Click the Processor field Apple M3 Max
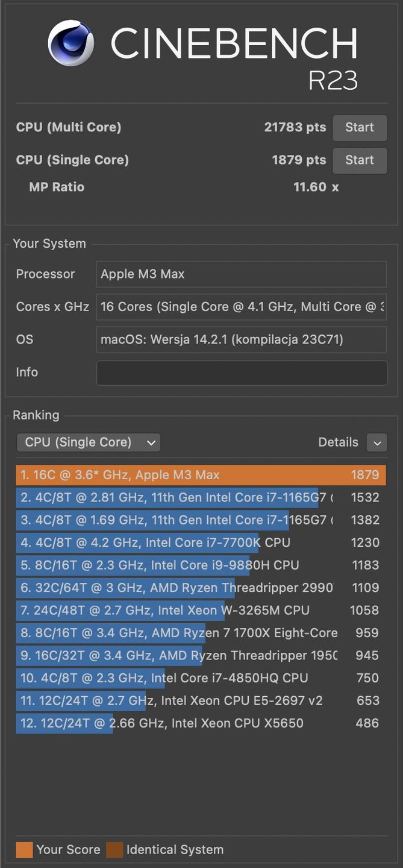 242,274
